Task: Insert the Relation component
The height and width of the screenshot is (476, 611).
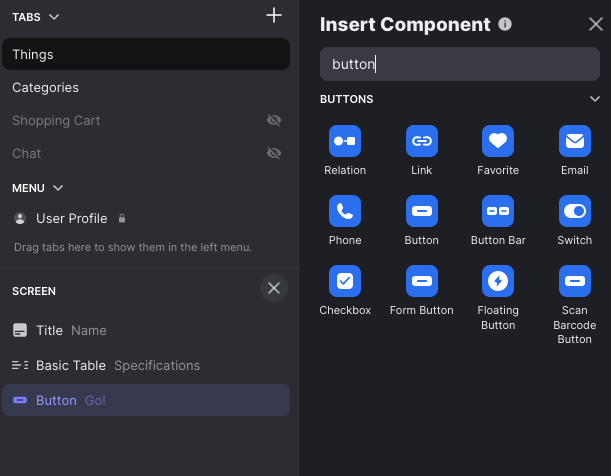Action: point(345,141)
